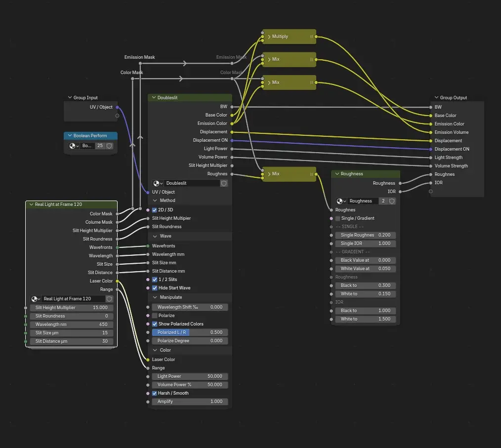This screenshot has width=501, height=448.
Task: Collapse the Manipulate panel in Doubleslit node
Action: [x=155, y=297]
